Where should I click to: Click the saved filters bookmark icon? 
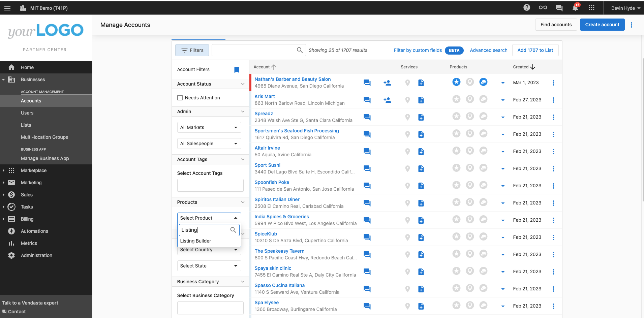(x=237, y=69)
